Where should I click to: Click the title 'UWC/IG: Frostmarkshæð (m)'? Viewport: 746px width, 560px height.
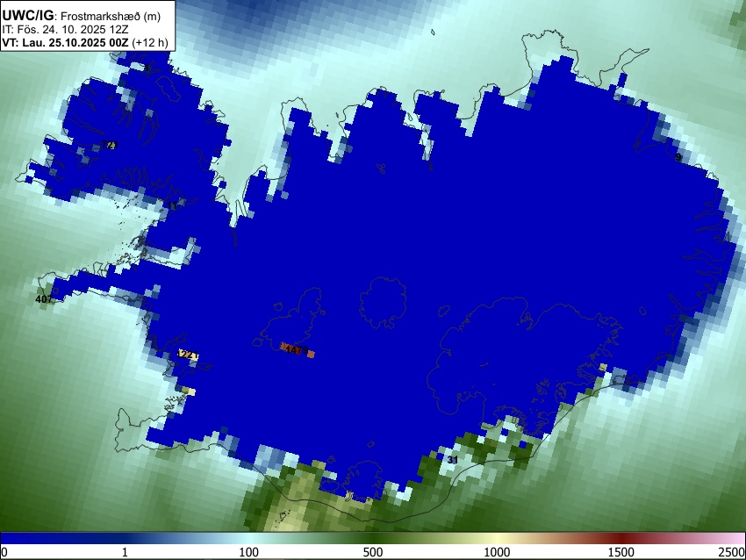click(x=82, y=16)
